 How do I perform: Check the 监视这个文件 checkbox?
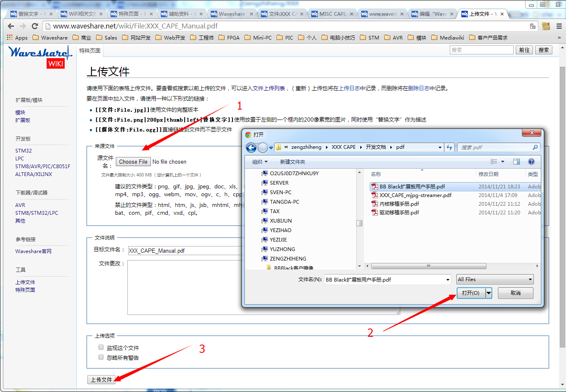tap(101, 347)
